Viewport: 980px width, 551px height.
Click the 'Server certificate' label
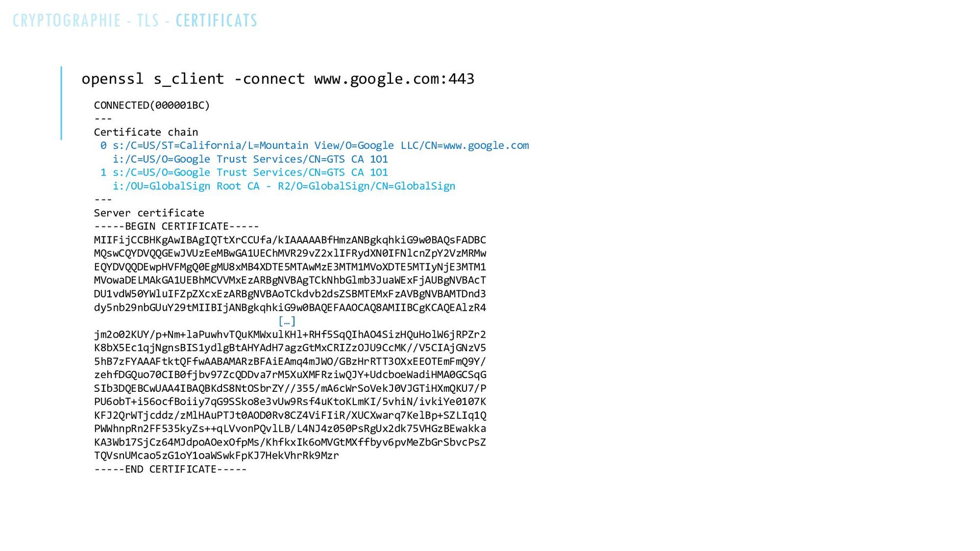pos(149,213)
